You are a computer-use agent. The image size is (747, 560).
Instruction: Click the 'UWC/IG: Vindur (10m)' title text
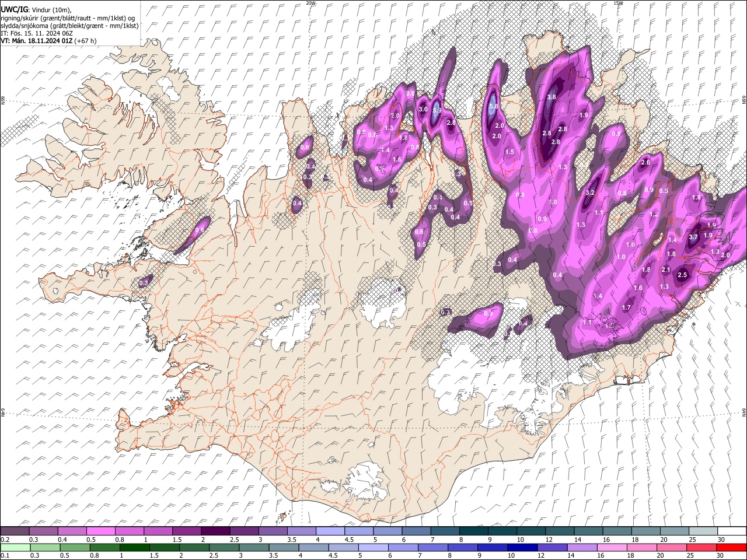36,10
